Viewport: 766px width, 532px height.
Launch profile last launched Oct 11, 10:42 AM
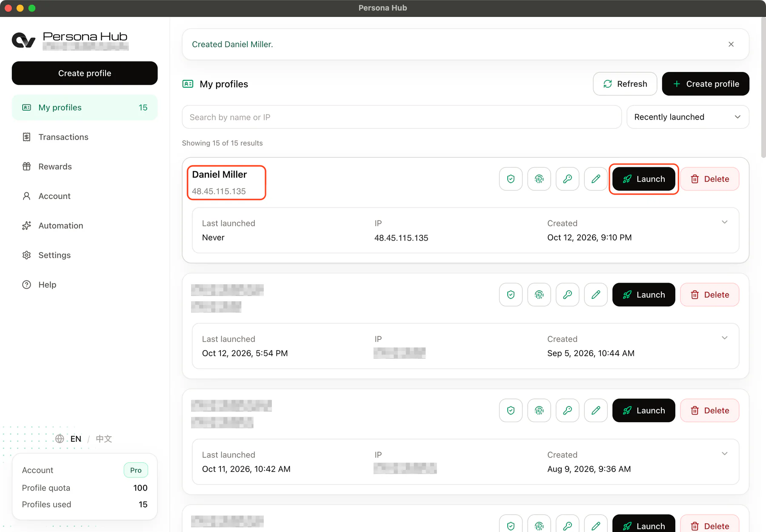643,410
